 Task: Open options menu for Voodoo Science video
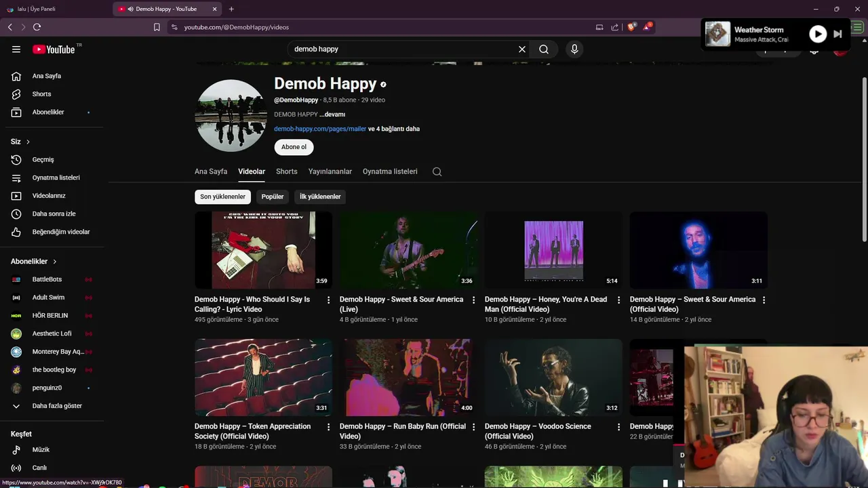[x=618, y=427]
